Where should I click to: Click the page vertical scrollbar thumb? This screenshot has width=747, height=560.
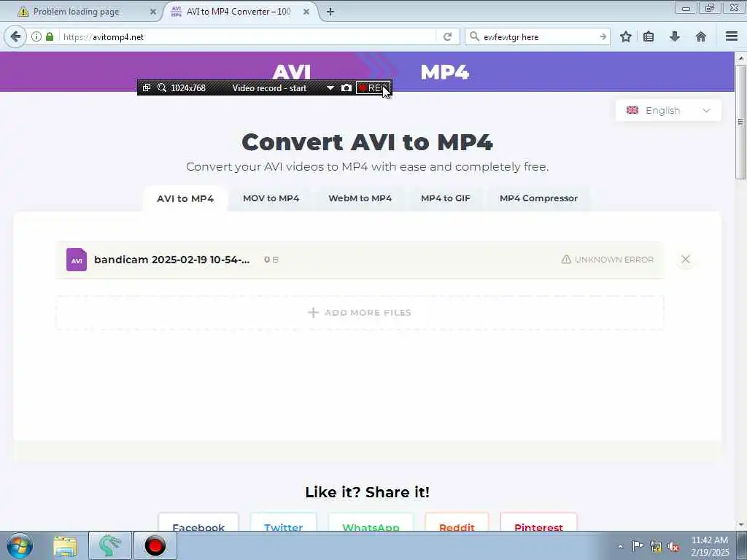[740, 122]
